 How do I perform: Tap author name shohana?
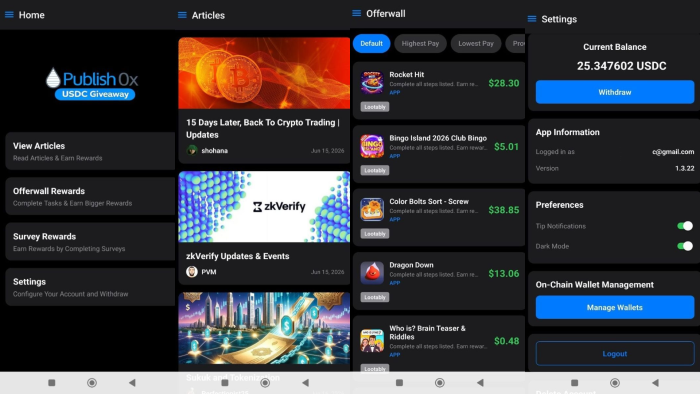214,150
